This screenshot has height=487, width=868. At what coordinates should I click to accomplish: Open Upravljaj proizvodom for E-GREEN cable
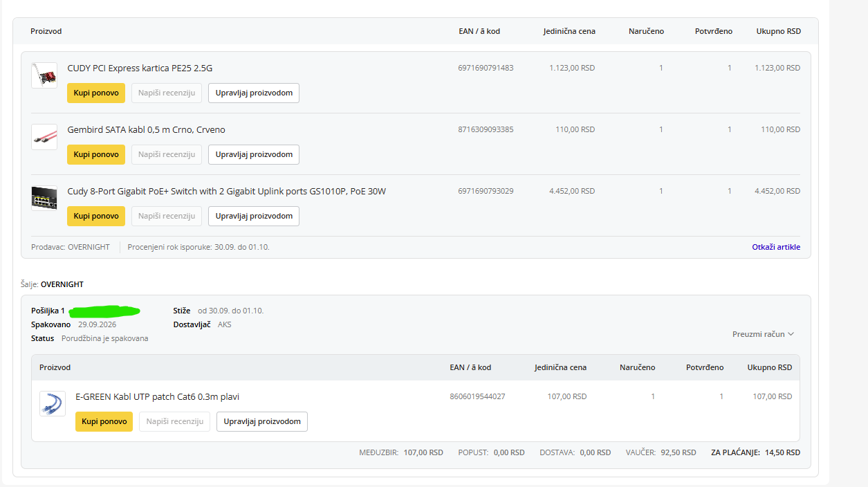point(262,421)
